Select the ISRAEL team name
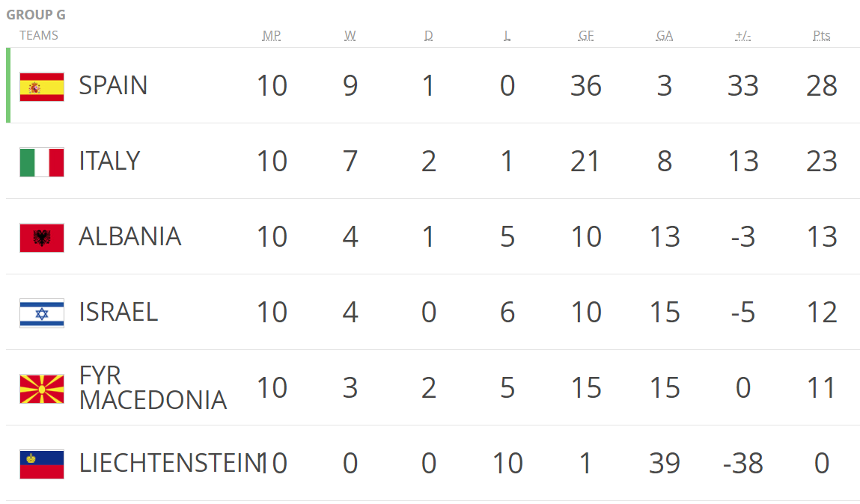Screen dimensions: 860x504 click(118, 313)
